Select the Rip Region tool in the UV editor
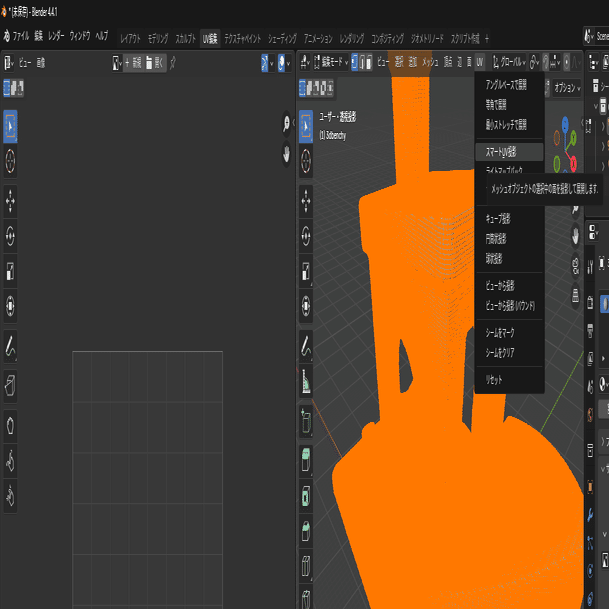Image resolution: width=609 pixels, height=609 pixels. coord(10,386)
